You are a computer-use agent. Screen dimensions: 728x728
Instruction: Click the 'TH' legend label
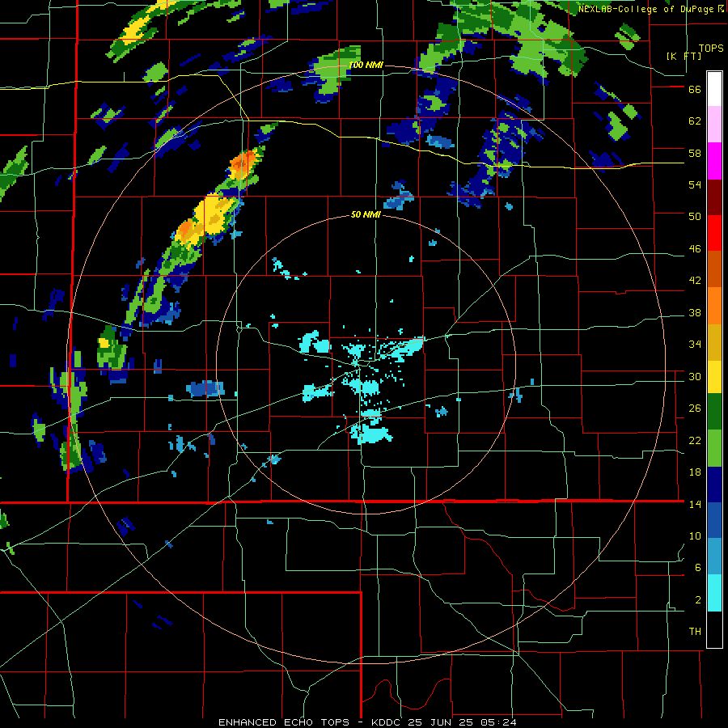pos(695,632)
